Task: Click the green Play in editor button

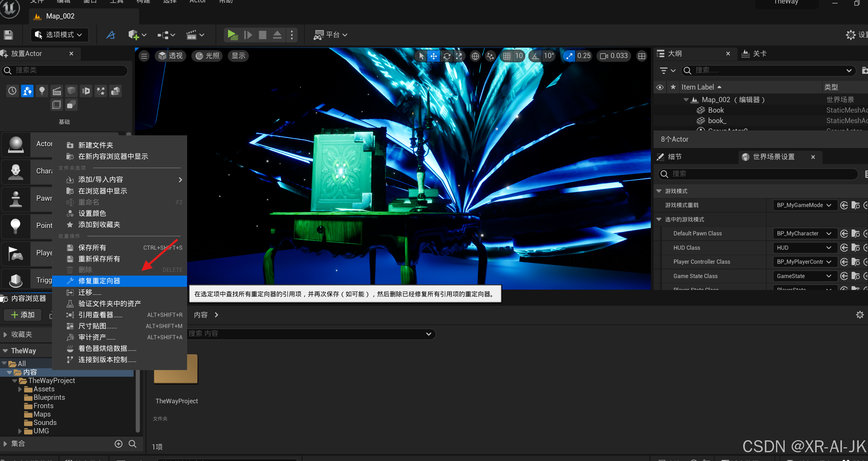Action: 232,35
